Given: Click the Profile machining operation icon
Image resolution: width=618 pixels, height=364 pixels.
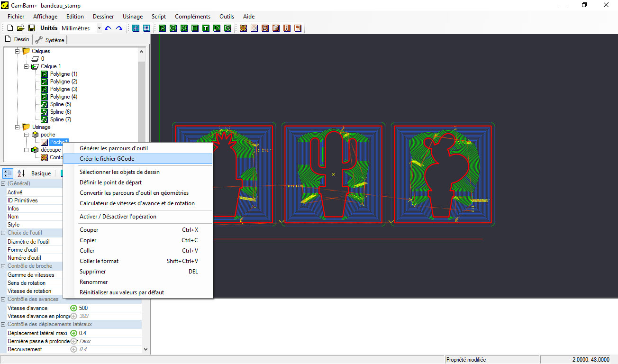Looking at the screenshot, I should tap(243, 28).
